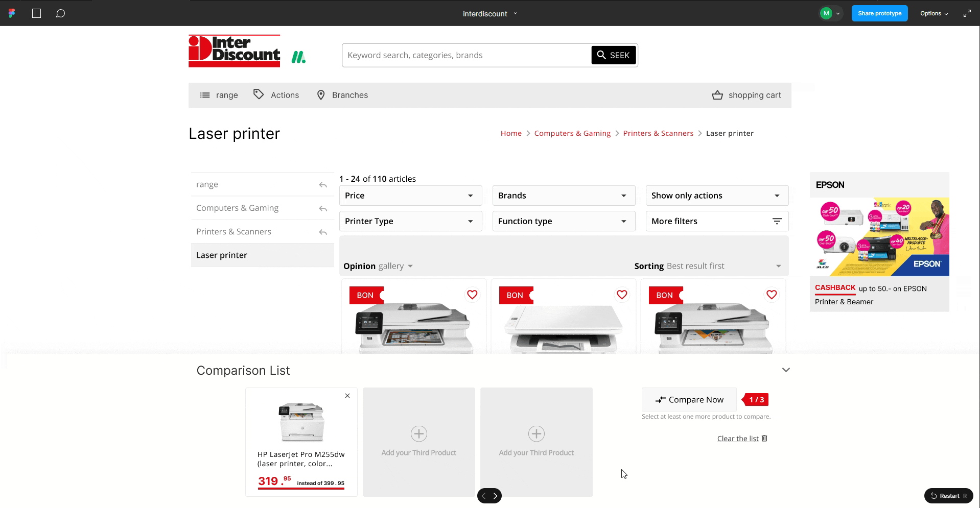
Task: Open the first printer product image
Action: [x=413, y=328]
